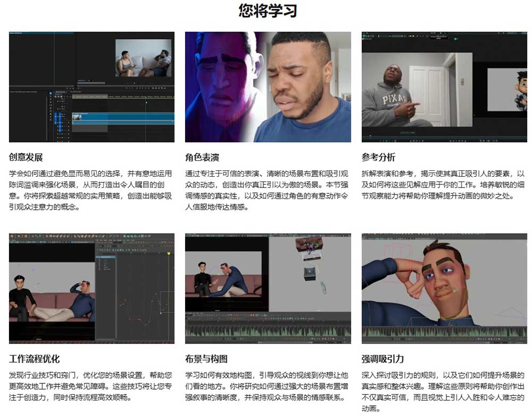The width and height of the screenshot is (532, 418).
Task: Click the Export Frame camera icon under the Program Monitor
Action: coord(159,87)
